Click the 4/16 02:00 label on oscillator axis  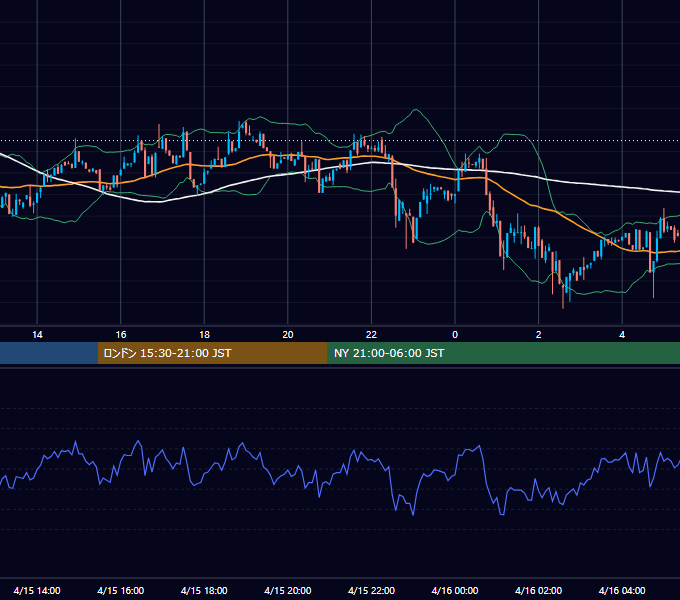tap(539, 590)
